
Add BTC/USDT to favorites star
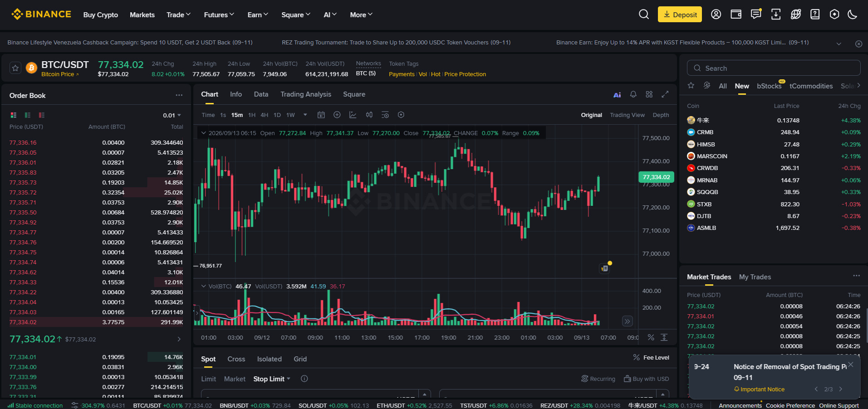pos(15,68)
